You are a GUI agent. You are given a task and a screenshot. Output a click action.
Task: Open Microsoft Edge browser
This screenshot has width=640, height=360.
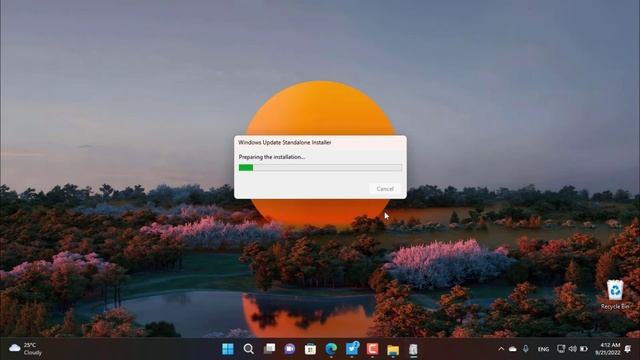coord(331,349)
